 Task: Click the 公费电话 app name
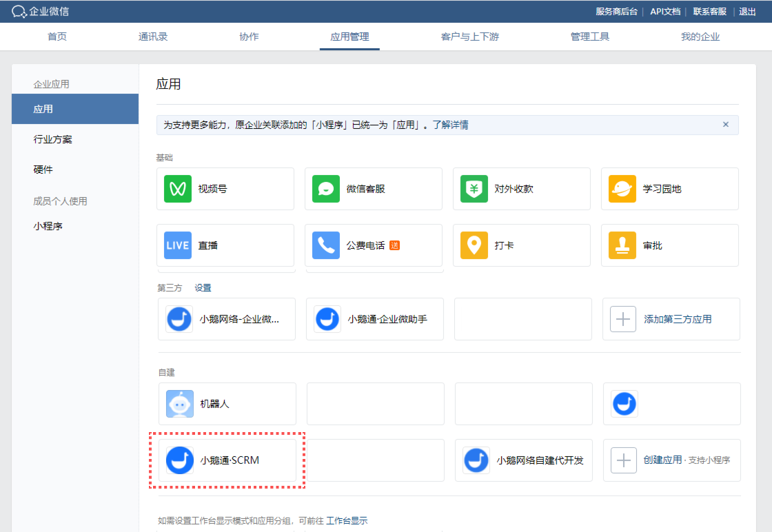366,245
